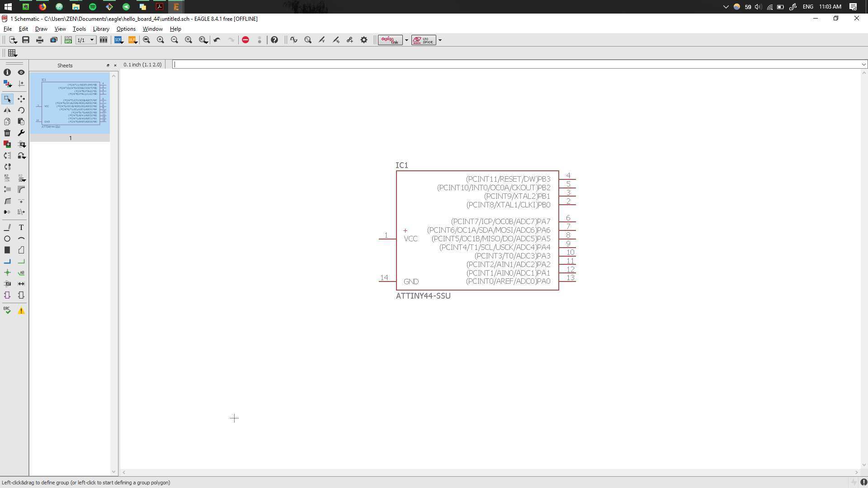Select the Paste tool
This screenshot has height=488, width=868.
[x=21, y=122]
